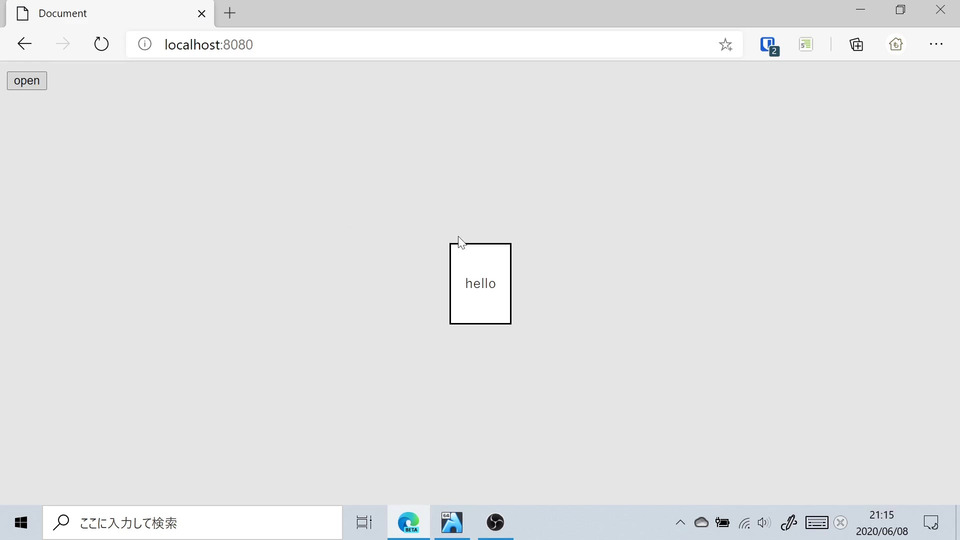Click the IME mode indicator icon
This screenshot has width=960, height=540.
click(x=841, y=523)
